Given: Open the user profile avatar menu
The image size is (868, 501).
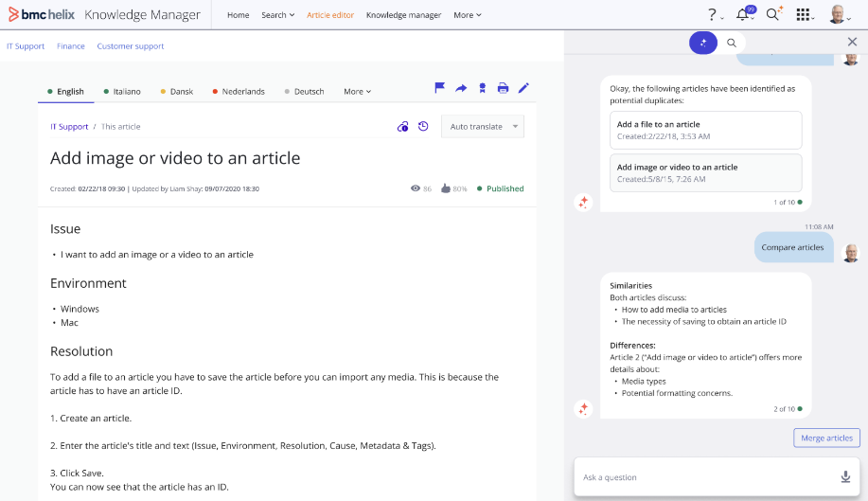Looking at the screenshot, I should [x=840, y=15].
